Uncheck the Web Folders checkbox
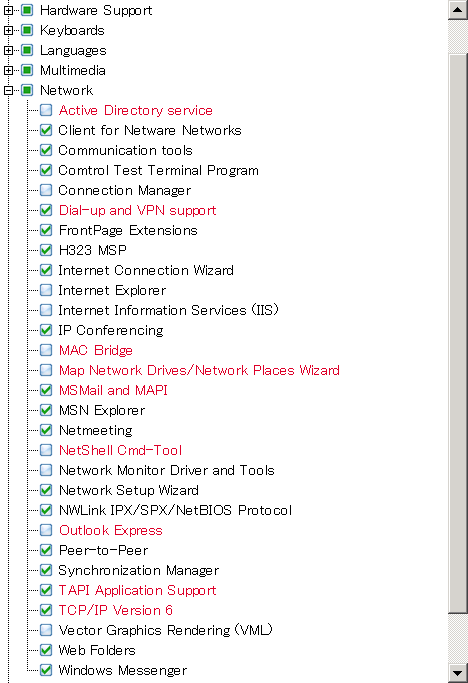Viewport: 468px width, 683px height. [x=46, y=650]
